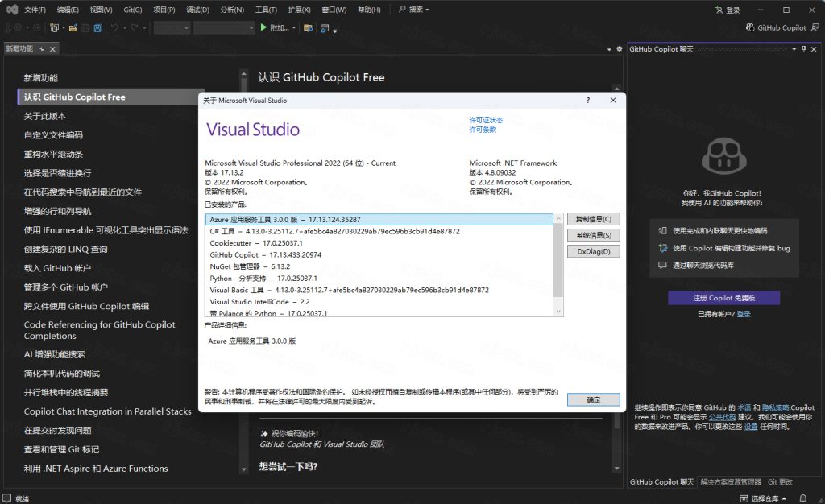Select the Cookiecutter product row
The height and width of the screenshot is (504, 825).
pos(379,243)
